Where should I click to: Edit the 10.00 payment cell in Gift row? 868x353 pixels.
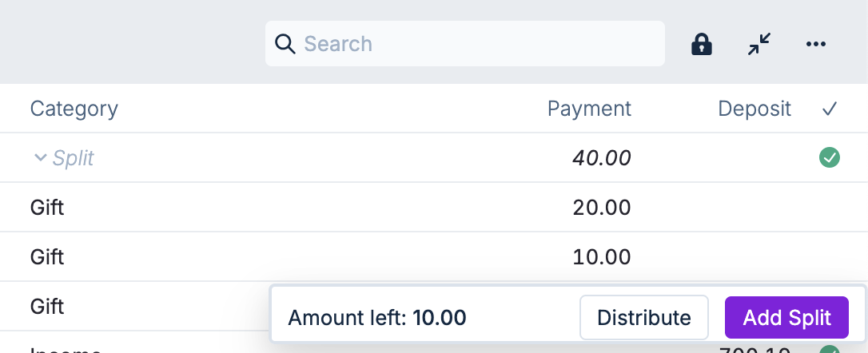click(x=601, y=257)
